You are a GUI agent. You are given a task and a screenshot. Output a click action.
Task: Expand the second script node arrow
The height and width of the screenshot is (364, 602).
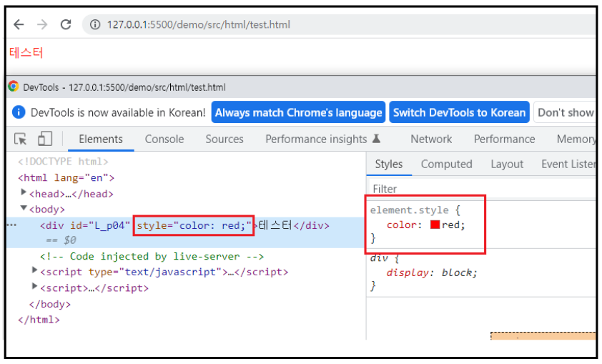[x=34, y=286]
